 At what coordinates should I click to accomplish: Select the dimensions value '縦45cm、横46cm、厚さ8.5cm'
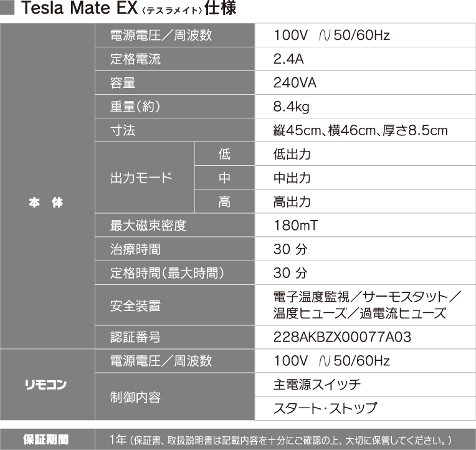360,130
